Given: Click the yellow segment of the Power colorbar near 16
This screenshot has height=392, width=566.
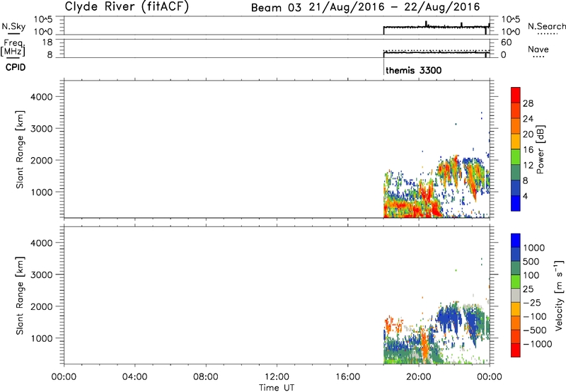Looking at the screenshot, I should tap(516, 141).
